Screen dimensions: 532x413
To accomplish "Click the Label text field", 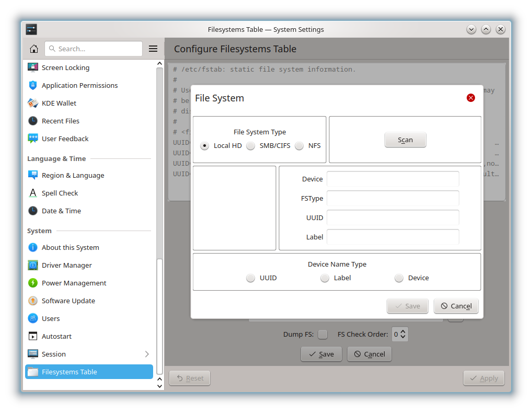I will (x=393, y=237).
